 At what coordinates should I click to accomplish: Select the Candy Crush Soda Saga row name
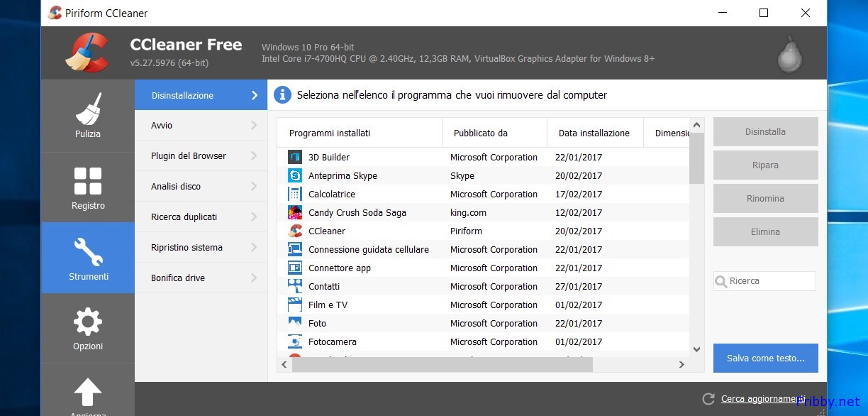pyautogui.click(x=357, y=212)
